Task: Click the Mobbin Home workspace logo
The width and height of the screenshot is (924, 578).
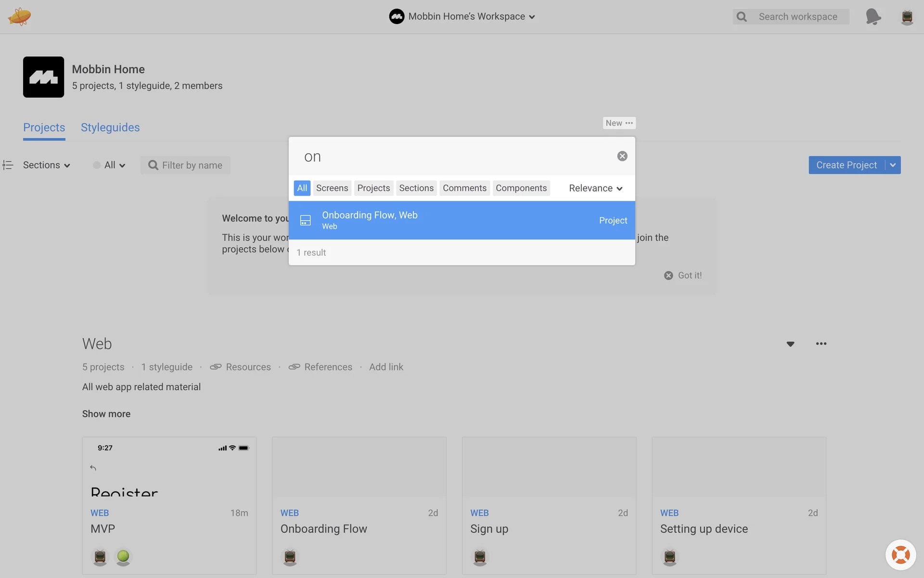Action: click(x=43, y=77)
